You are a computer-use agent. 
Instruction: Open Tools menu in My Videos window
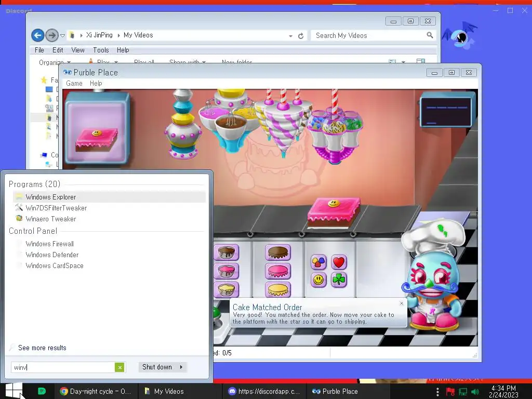101,50
